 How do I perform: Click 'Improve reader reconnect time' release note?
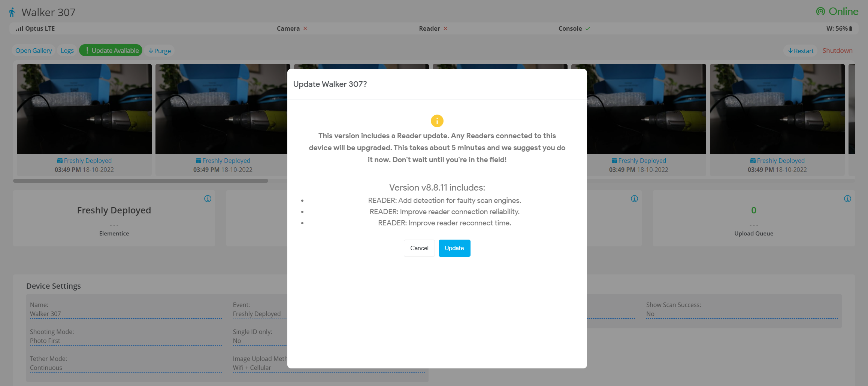point(445,223)
